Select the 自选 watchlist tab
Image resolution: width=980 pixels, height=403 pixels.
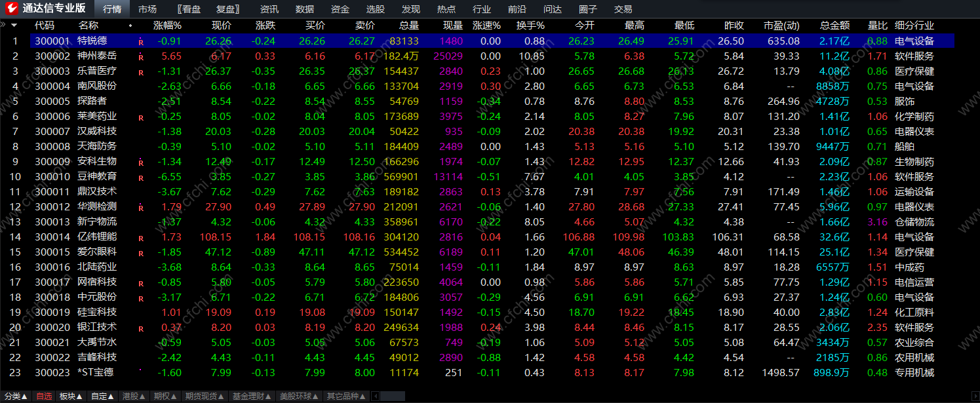[x=44, y=396]
